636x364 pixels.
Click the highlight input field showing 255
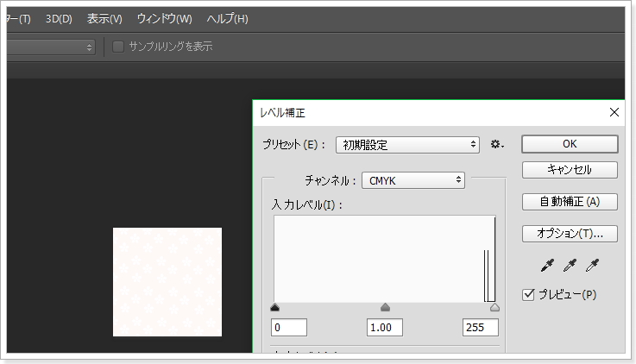point(481,328)
